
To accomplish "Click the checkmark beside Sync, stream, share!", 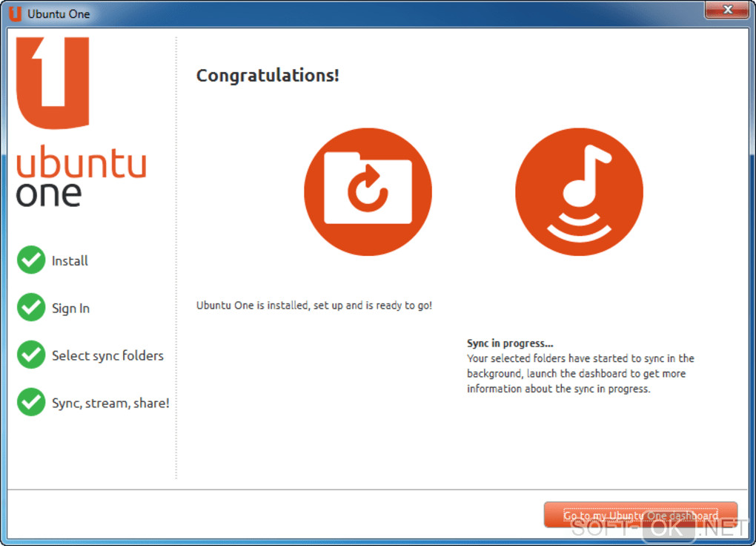I will (x=31, y=401).
